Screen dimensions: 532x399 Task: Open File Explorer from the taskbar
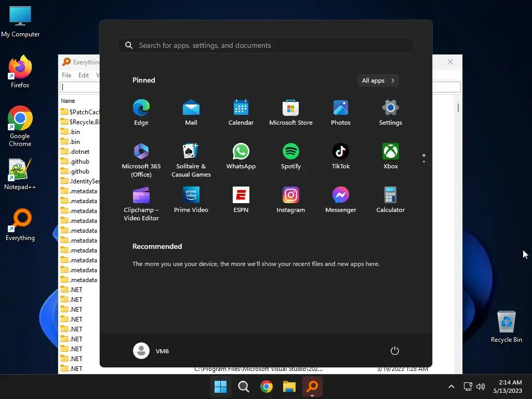click(289, 387)
